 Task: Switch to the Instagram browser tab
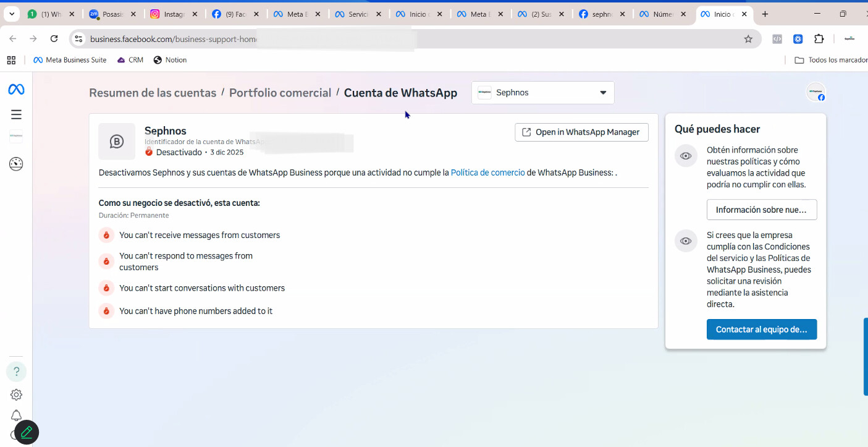click(x=167, y=14)
